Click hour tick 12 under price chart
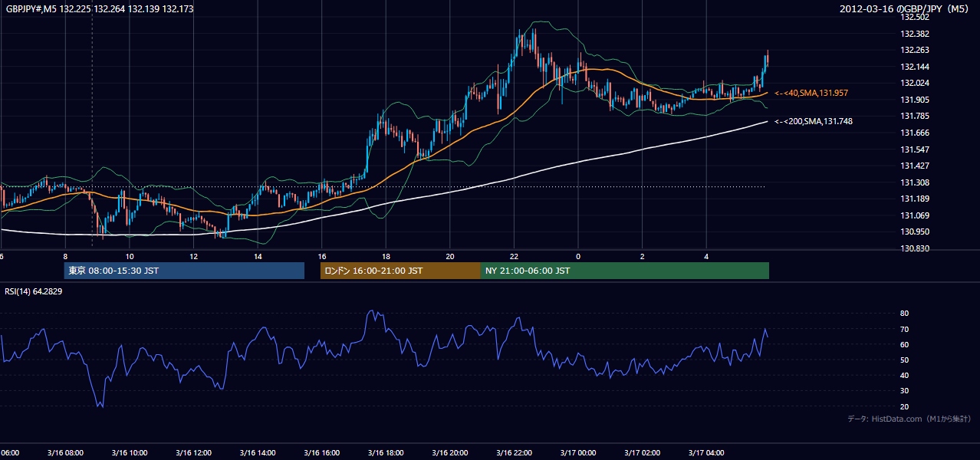Image resolution: width=980 pixels, height=460 pixels. click(x=193, y=256)
